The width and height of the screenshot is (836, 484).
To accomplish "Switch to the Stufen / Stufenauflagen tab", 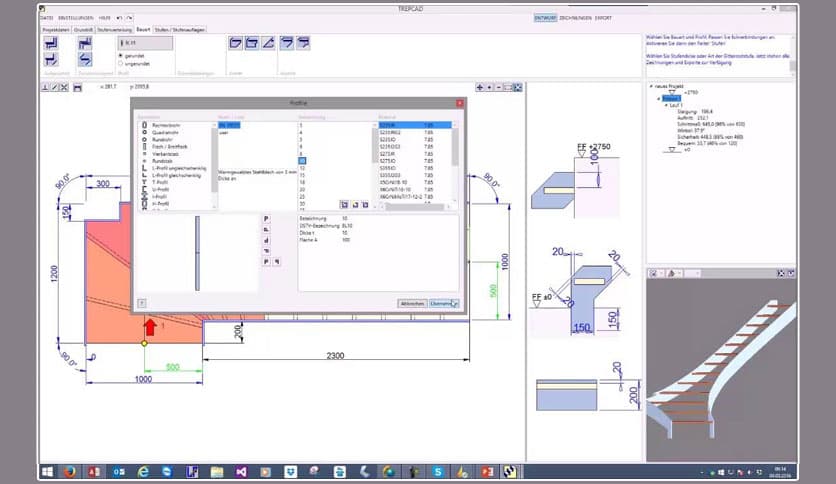I will [x=180, y=30].
